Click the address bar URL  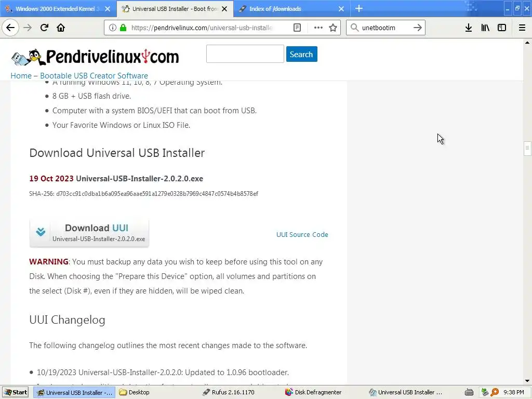click(x=202, y=28)
